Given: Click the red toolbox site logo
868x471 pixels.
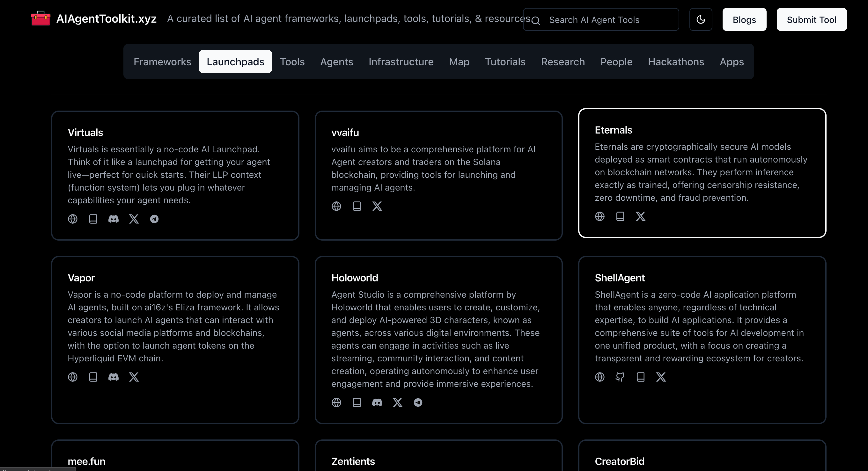Looking at the screenshot, I should pos(41,18).
